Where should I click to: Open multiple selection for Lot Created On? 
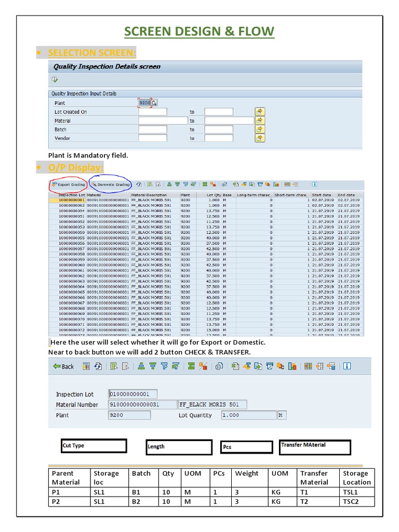(260, 112)
